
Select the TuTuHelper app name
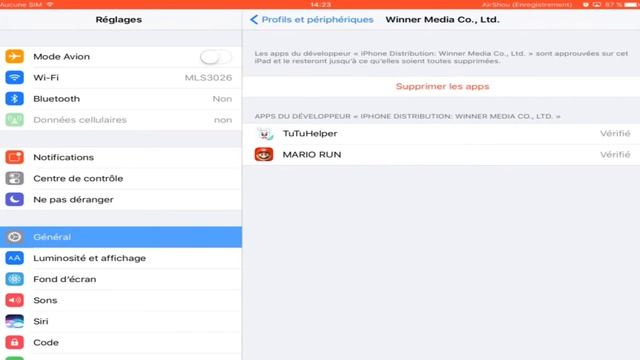tap(310, 133)
